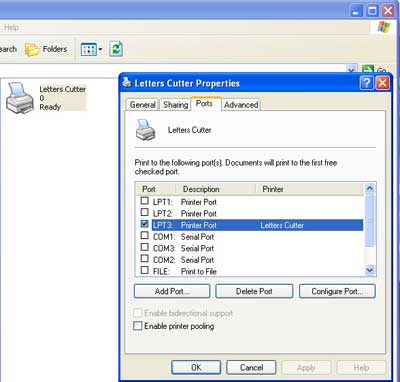This screenshot has height=382, width=400.
Task: Minimize the Explorer window
Action: [357, 11]
